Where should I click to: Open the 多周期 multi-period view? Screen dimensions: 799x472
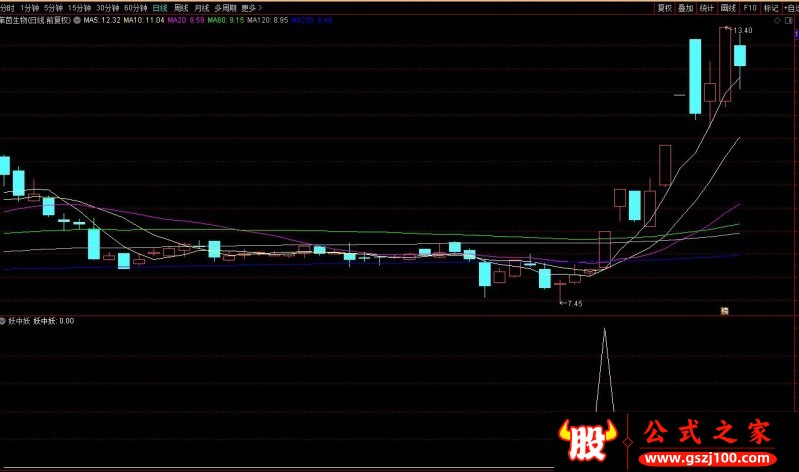[225, 8]
